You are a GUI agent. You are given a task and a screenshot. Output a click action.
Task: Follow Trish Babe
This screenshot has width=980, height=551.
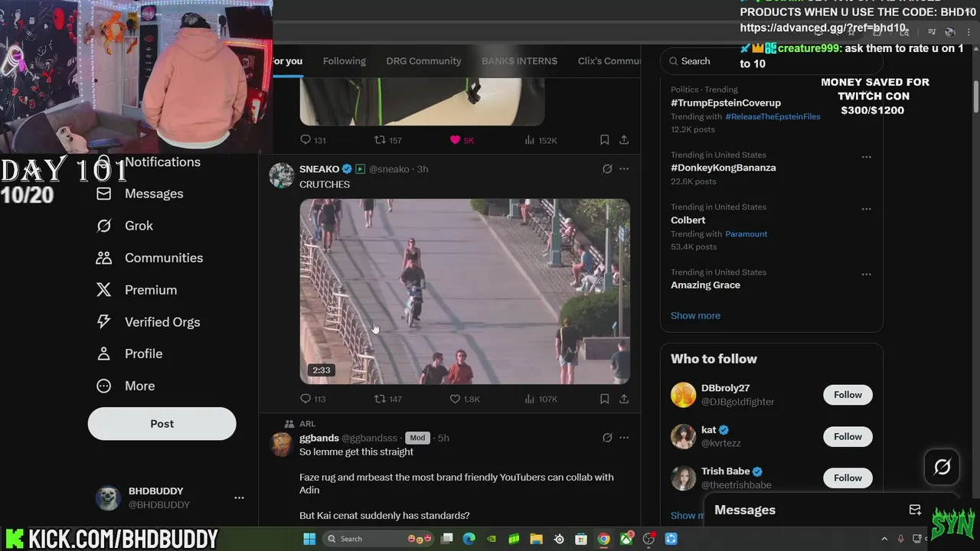(x=848, y=478)
